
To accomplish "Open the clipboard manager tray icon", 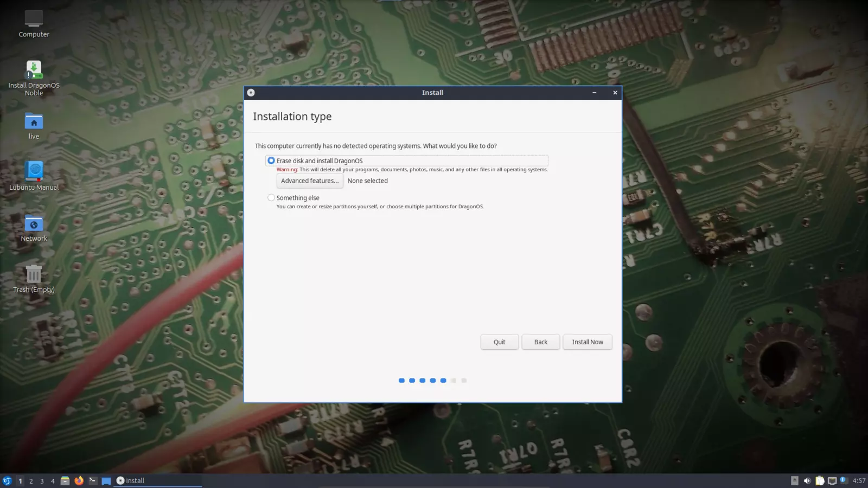I will coord(820,481).
